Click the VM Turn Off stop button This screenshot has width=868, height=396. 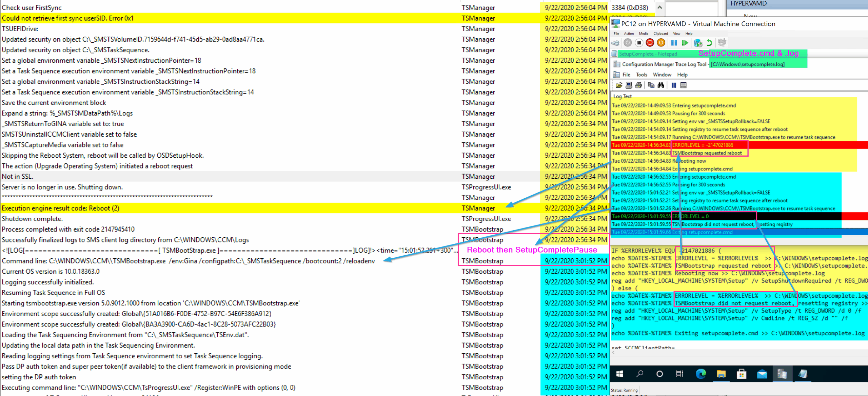point(639,43)
